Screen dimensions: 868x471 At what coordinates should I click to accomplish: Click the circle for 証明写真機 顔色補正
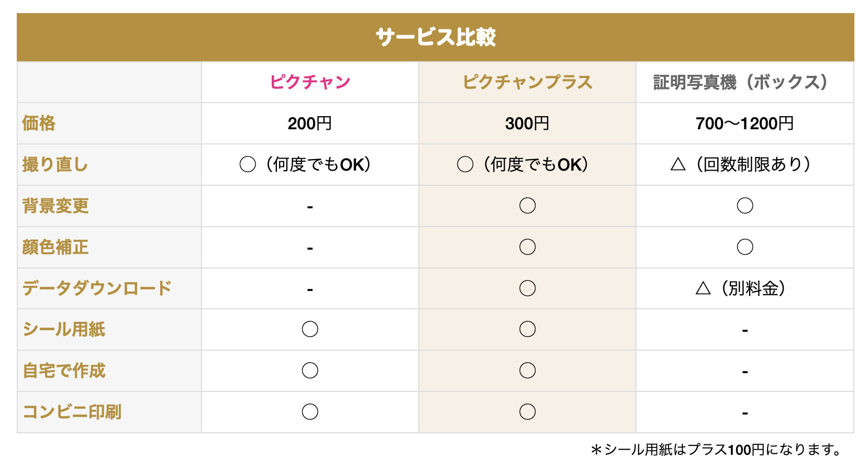(x=745, y=247)
